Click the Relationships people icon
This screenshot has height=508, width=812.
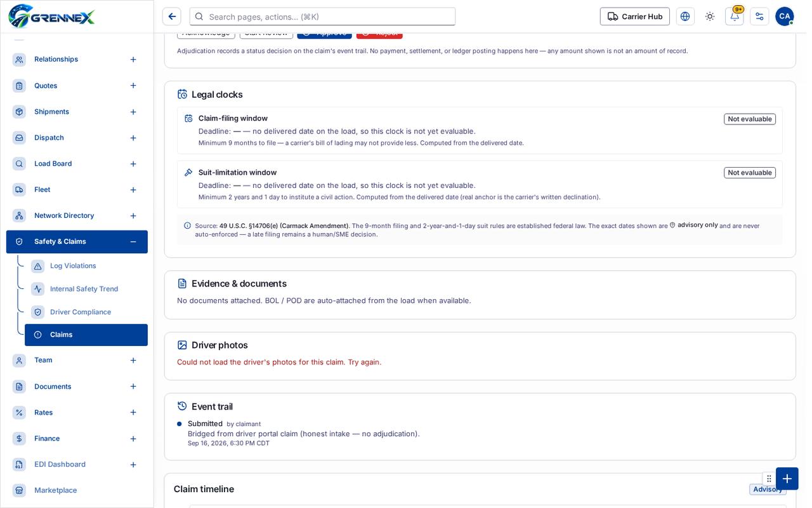coord(20,60)
